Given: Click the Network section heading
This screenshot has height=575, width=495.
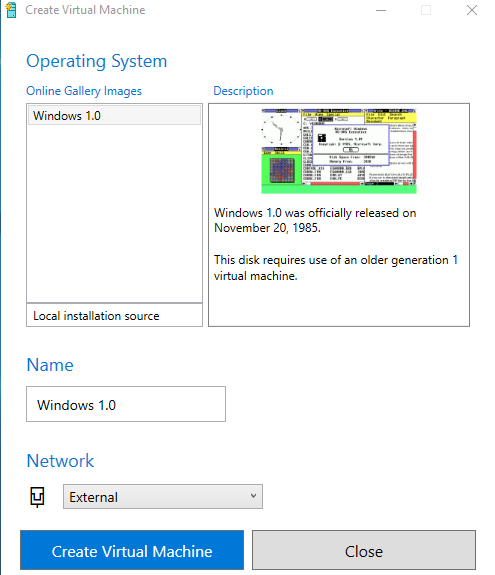Looking at the screenshot, I should click(x=60, y=461).
